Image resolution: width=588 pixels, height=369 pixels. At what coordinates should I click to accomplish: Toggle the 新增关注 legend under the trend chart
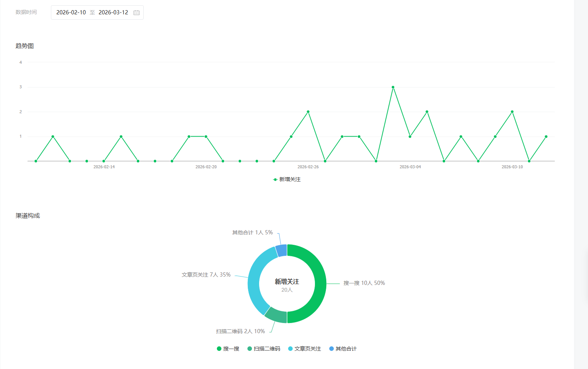click(287, 180)
